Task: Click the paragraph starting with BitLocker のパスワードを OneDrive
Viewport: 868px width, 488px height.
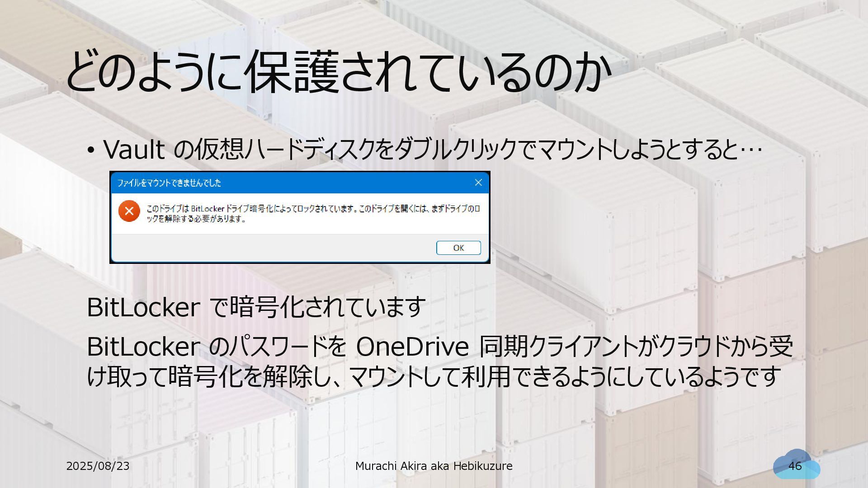Action: tap(439, 361)
